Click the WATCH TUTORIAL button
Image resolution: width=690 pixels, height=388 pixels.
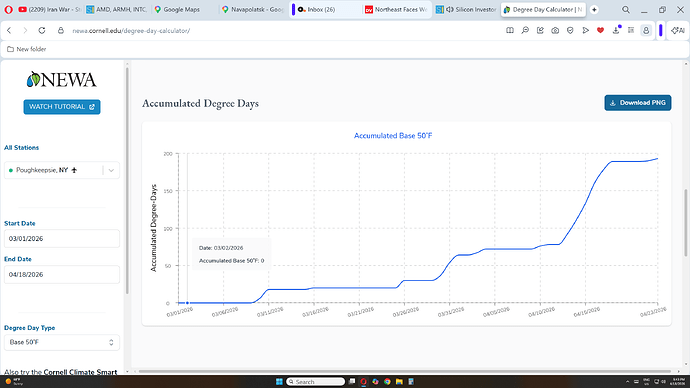pyautogui.click(x=62, y=106)
